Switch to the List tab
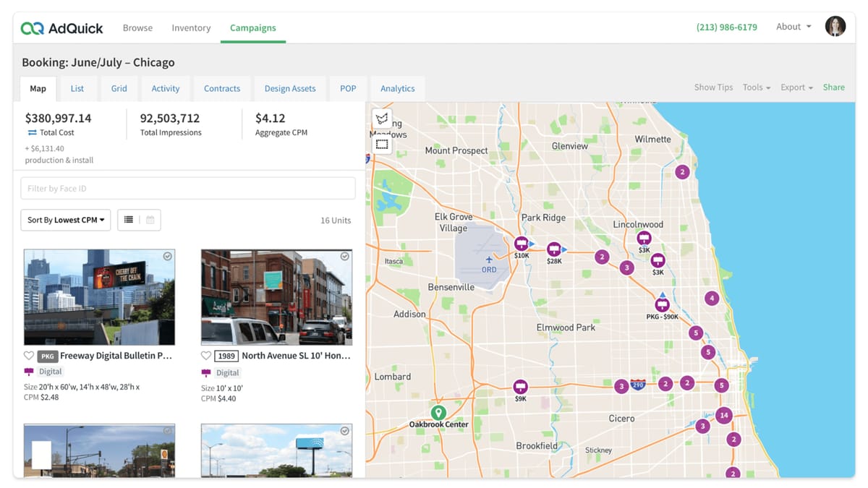Screen dimensions: 868x488 tap(77, 89)
